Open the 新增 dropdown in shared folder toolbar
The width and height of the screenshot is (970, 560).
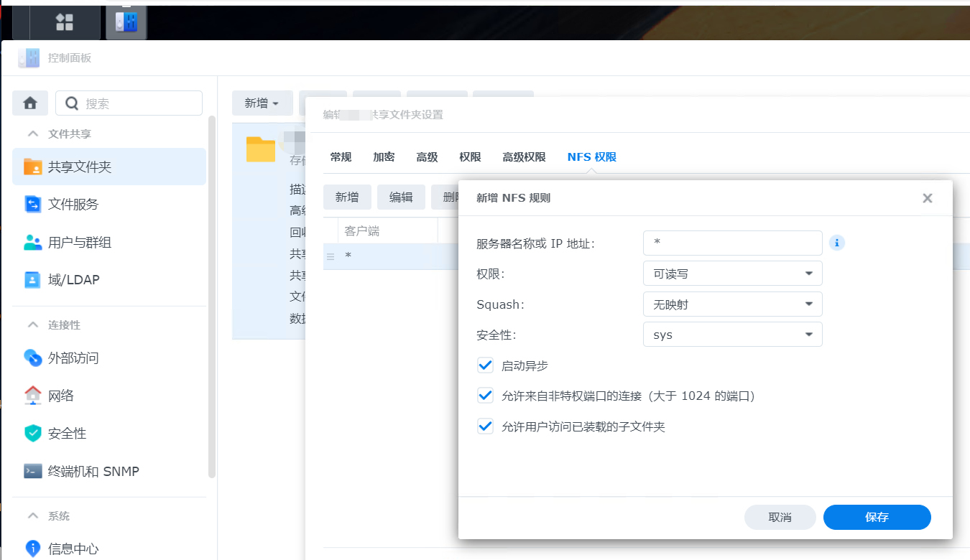tap(262, 103)
